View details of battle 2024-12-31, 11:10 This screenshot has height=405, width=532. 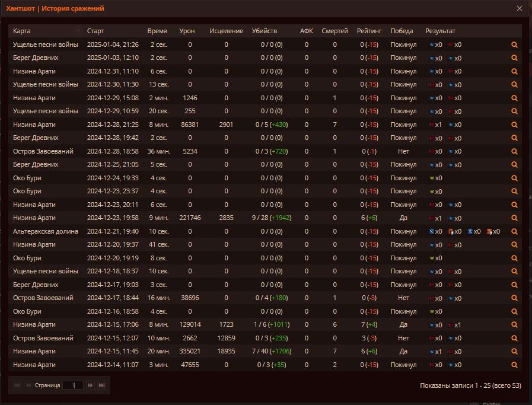click(x=514, y=72)
